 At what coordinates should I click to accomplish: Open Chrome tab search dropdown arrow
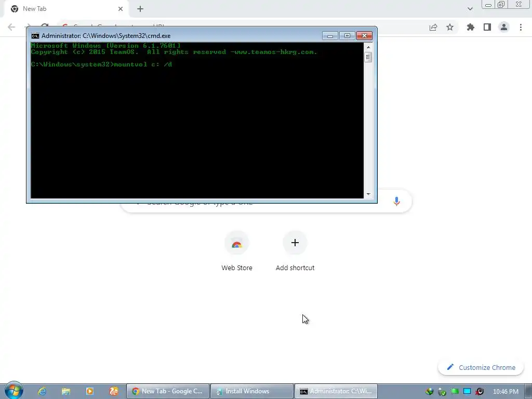(x=470, y=9)
